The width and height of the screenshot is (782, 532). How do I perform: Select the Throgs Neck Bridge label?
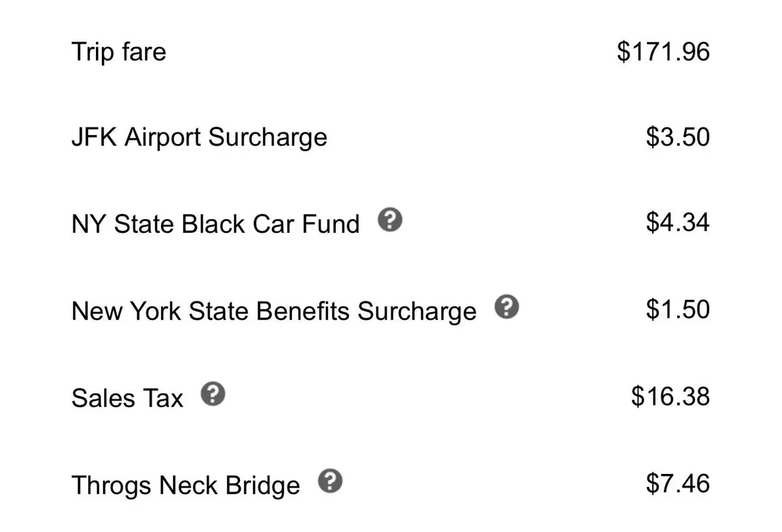point(185,486)
